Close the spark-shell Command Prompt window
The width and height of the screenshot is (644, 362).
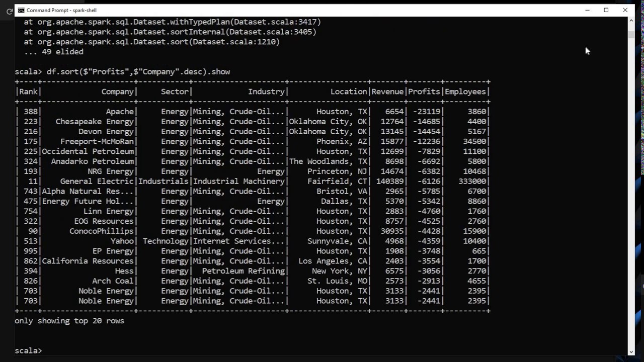625,10
